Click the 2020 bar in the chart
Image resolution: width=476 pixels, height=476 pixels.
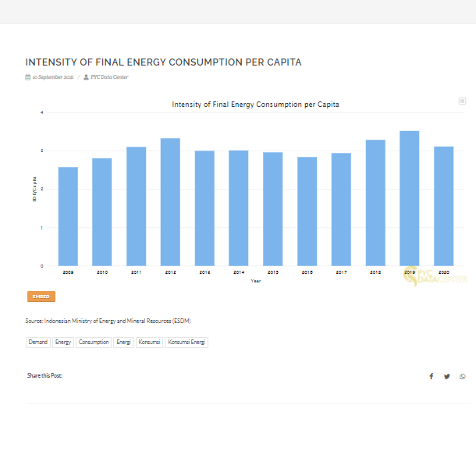tap(444, 207)
